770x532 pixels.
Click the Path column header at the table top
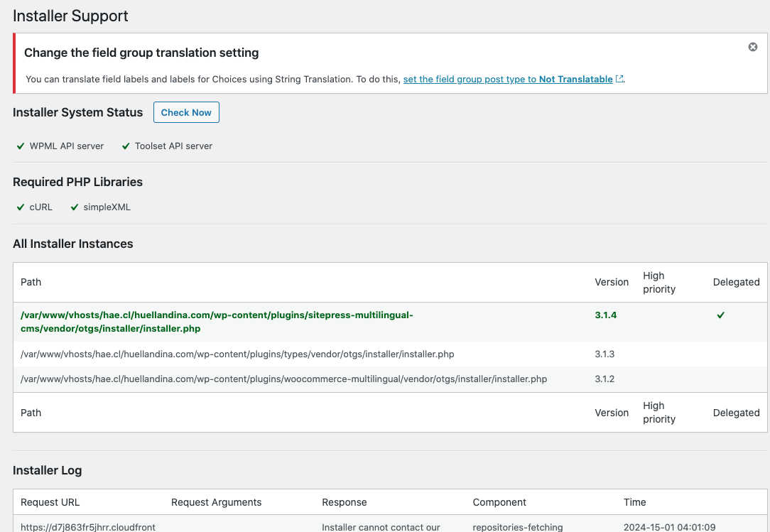(31, 282)
